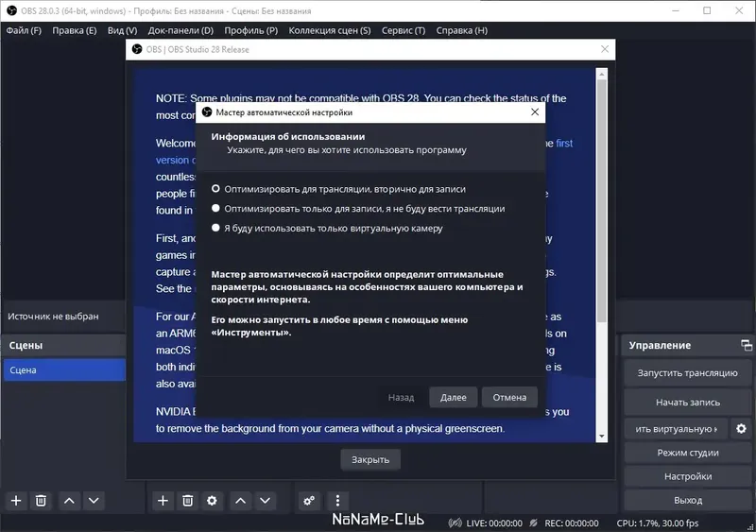Click OBS logo in auto-config wizard title
The width and height of the screenshot is (756, 532).
coord(207,112)
